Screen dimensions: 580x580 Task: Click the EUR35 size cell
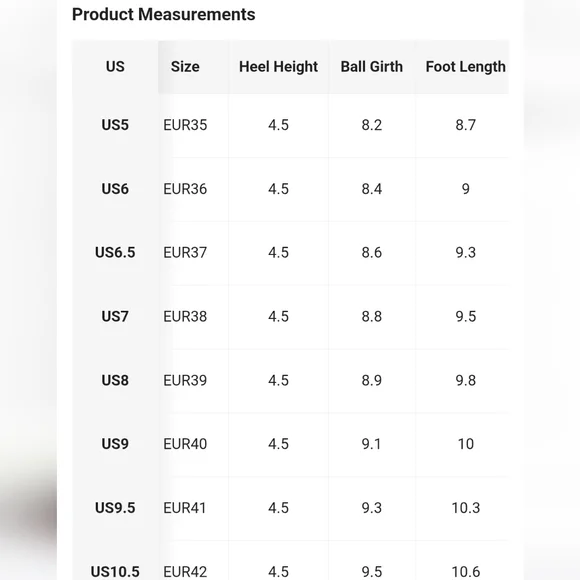coord(185,125)
